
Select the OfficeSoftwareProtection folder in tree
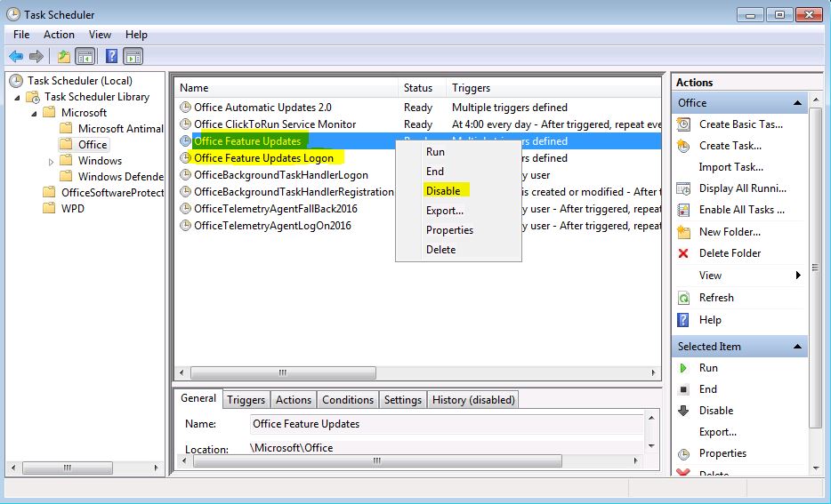(112, 192)
